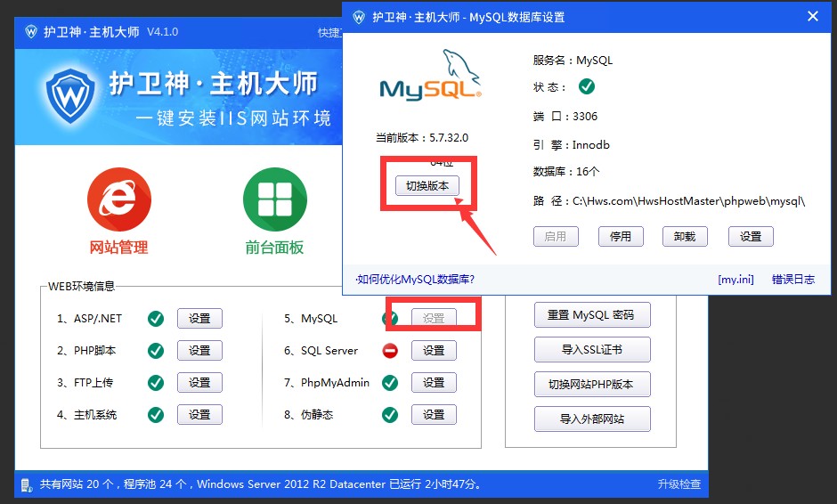
Task: Click the 停用 button to stop MySQL
Action: pyautogui.click(x=620, y=236)
